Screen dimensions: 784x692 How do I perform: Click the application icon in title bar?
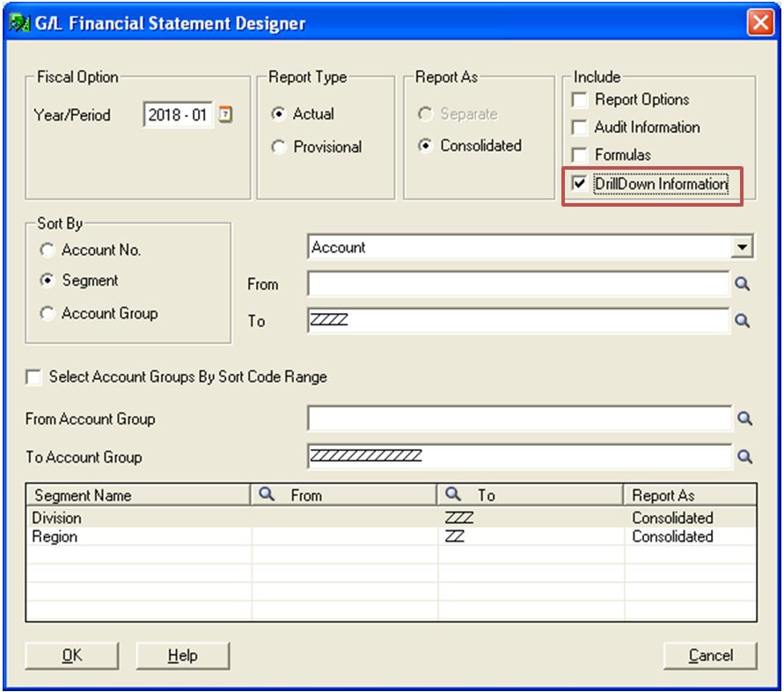(x=19, y=23)
